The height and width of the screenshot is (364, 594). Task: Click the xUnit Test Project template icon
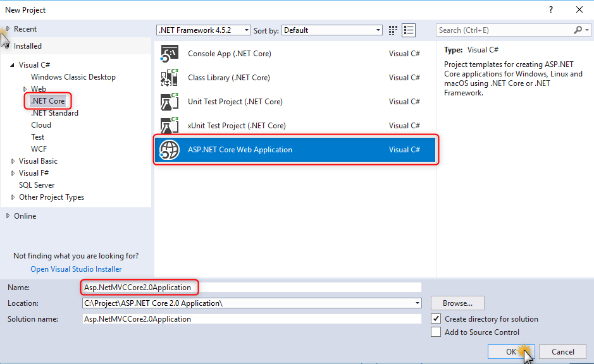[169, 125]
